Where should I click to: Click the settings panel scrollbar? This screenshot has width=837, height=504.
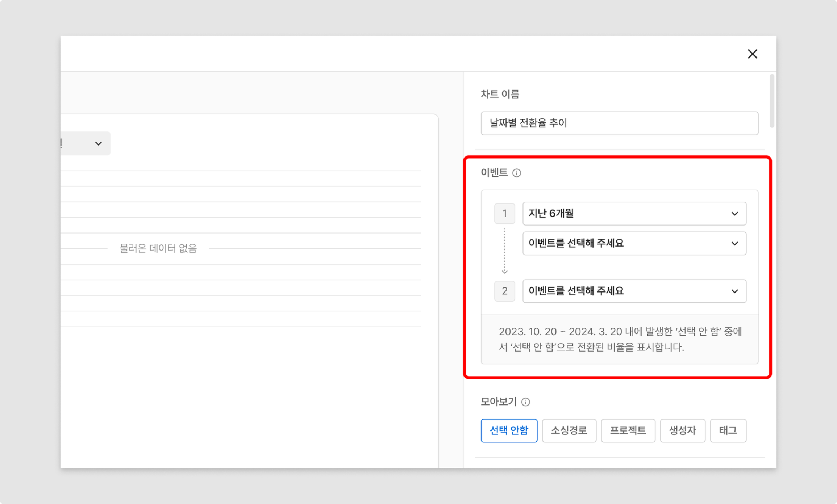point(772,101)
